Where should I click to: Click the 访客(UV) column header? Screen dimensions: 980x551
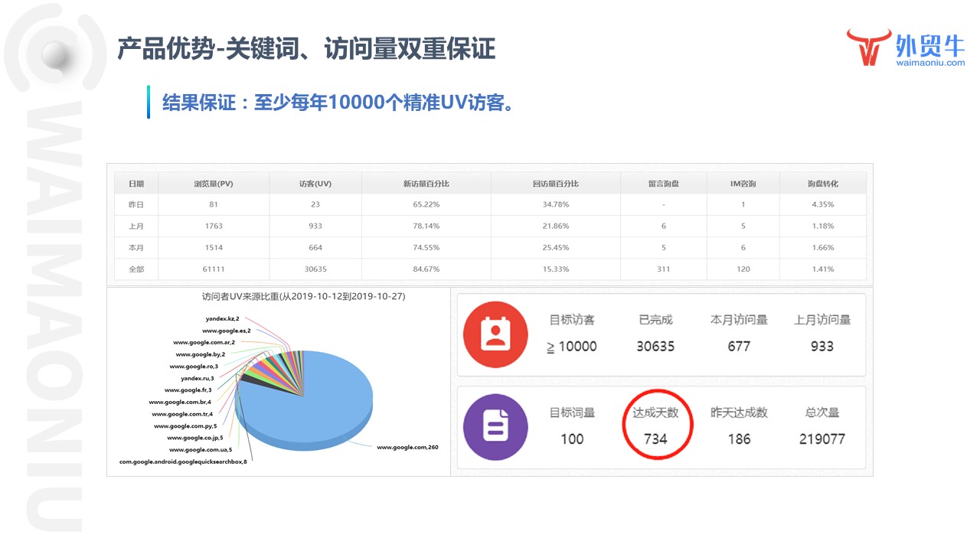pos(315,184)
